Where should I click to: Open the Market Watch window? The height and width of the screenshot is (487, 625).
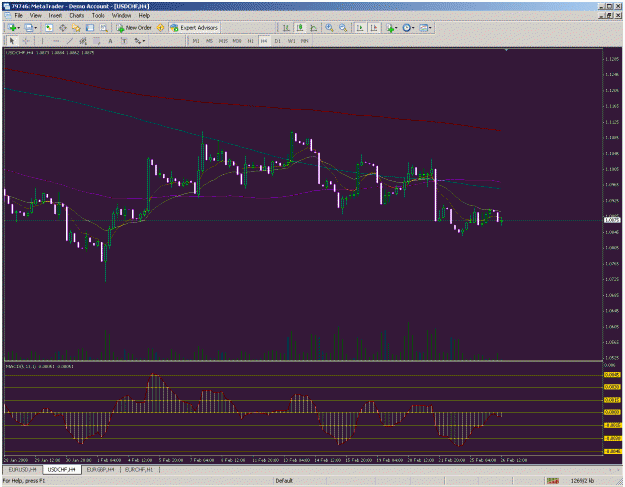pyautogui.click(x=49, y=28)
